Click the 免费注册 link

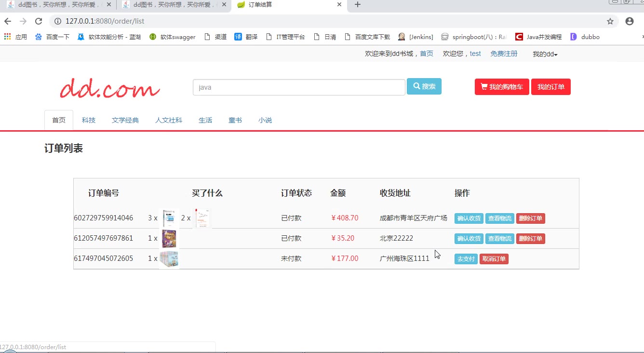(x=504, y=54)
